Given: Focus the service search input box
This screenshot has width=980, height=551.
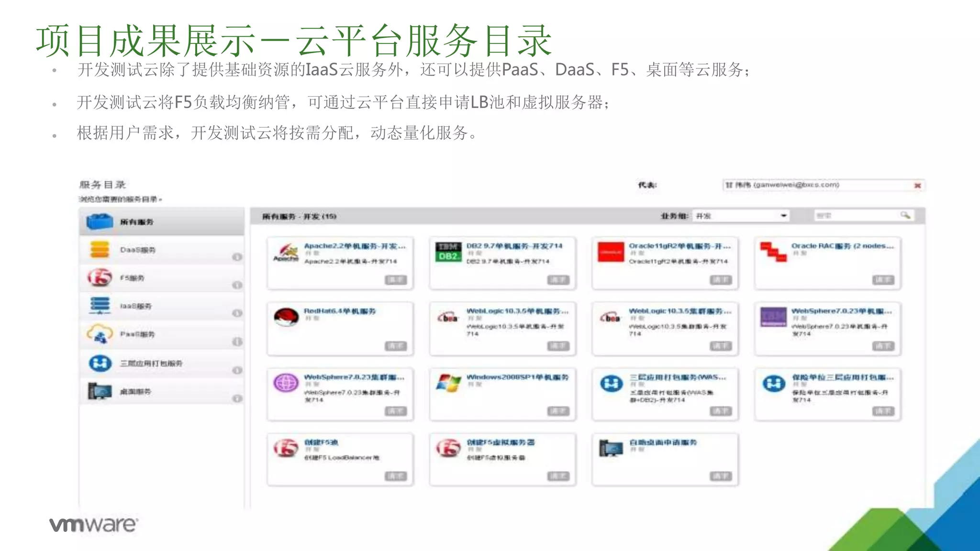Looking at the screenshot, I should click(x=864, y=216).
